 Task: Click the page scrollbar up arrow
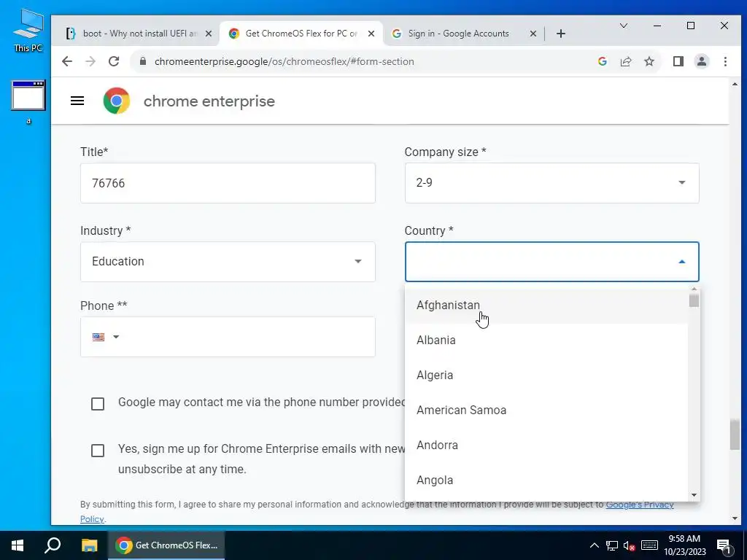click(x=735, y=85)
